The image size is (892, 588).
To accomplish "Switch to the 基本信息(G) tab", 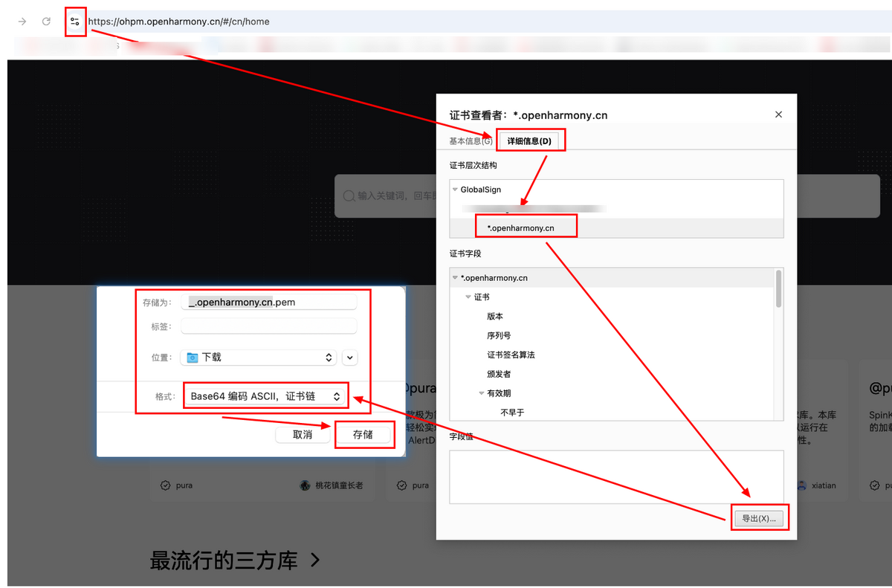I will [470, 141].
